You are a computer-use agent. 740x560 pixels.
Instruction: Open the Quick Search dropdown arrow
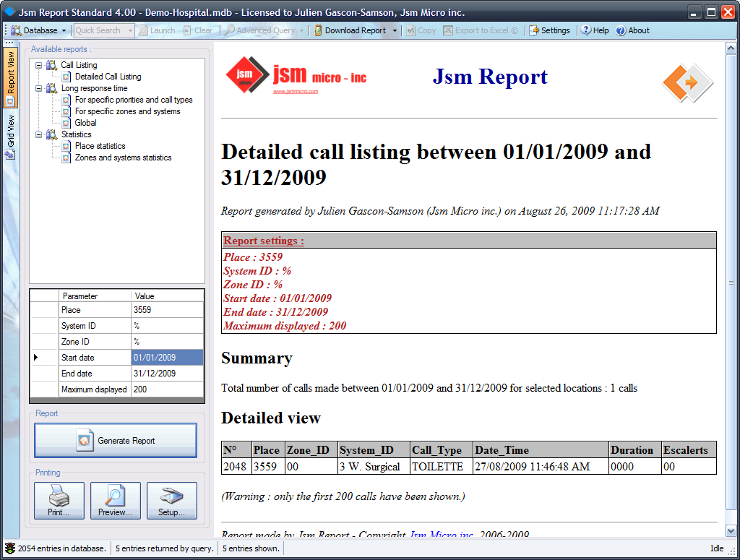pos(130,30)
